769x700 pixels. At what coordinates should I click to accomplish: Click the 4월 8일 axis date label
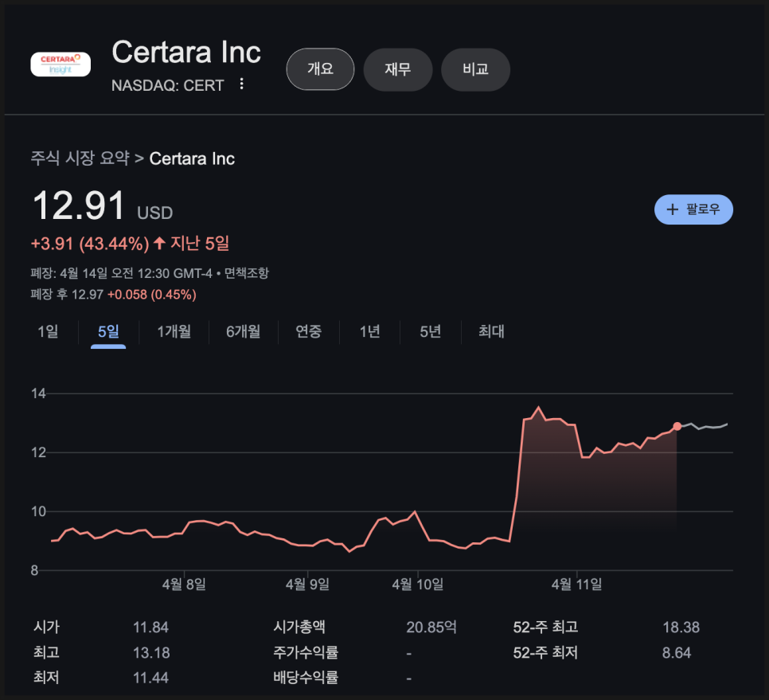(x=184, y=585)
